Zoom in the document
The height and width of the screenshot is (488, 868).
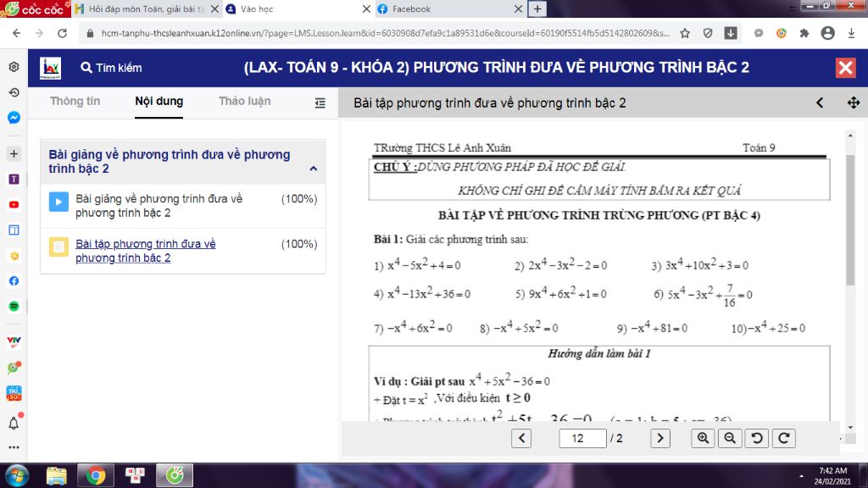click(x=703, y=438)
